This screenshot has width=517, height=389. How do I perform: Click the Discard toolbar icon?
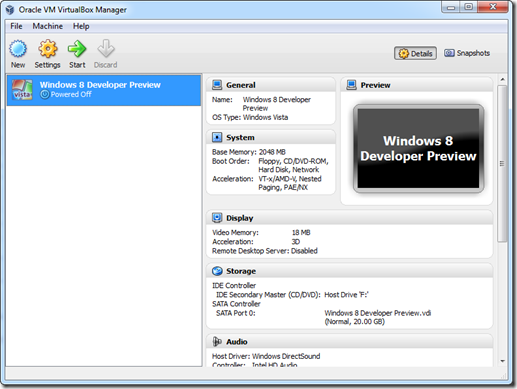(x=106, y=49)
